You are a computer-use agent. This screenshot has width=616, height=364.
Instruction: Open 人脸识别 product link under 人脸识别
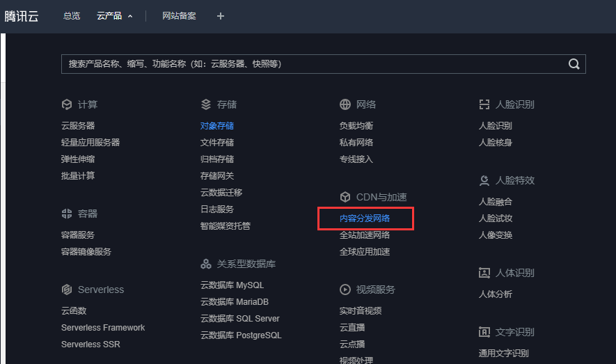click(x=495, y=126)
